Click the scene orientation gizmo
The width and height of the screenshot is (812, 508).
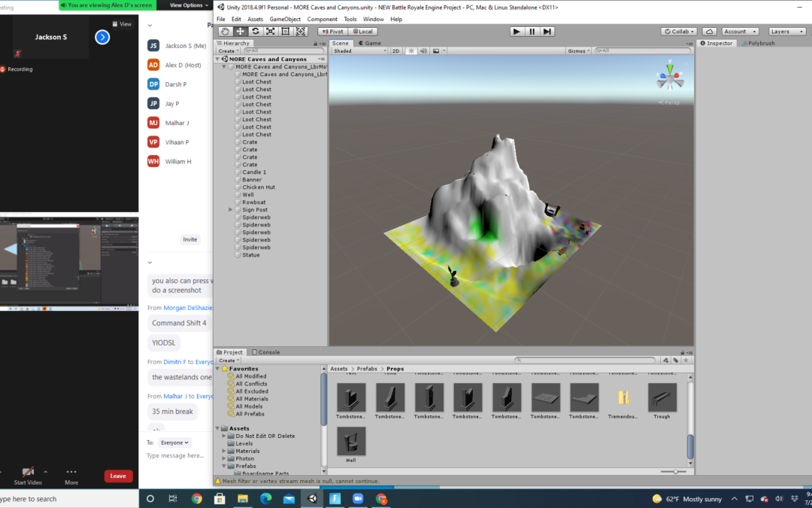[670, 77]
